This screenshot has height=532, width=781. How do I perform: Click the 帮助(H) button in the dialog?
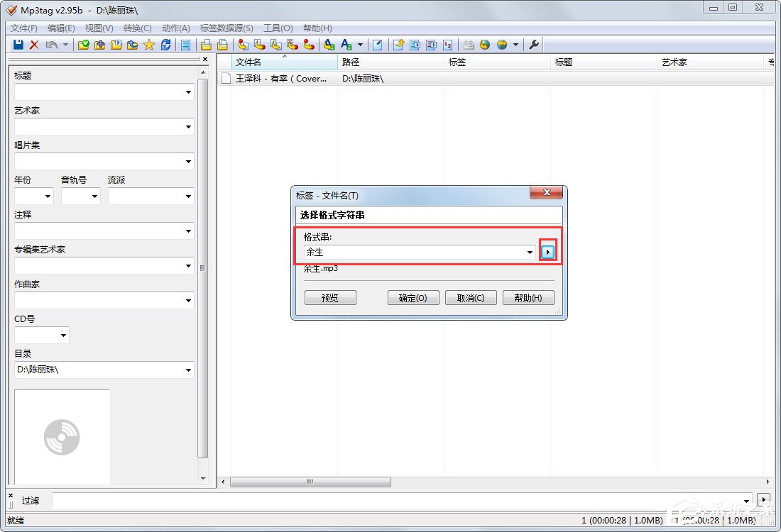(x=528, y=297)
